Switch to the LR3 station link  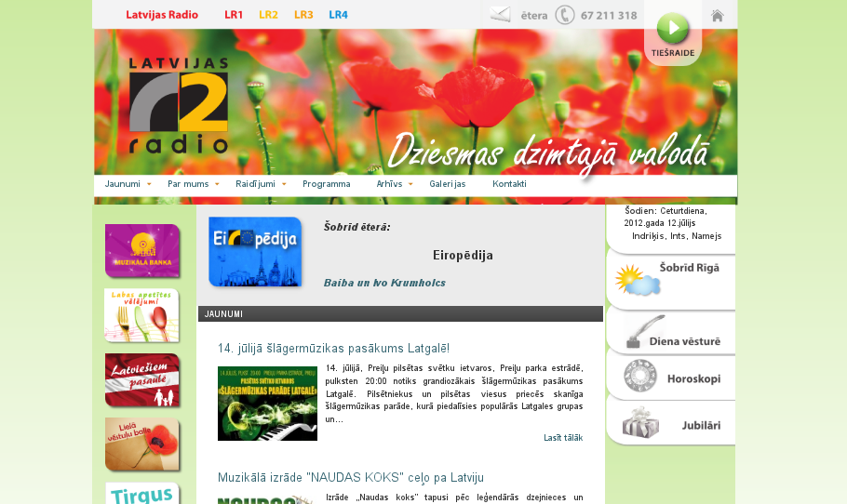coord(303,15)
